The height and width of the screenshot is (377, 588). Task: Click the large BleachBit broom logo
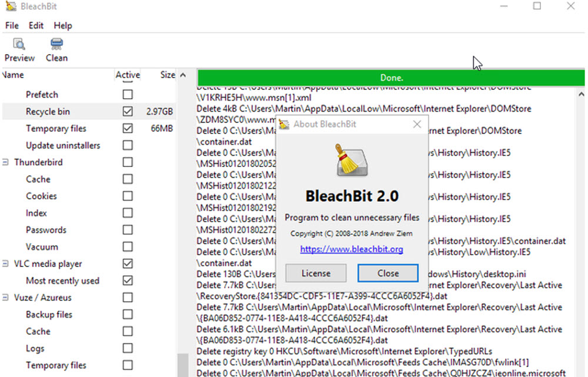pyautogui.click(x=352, y=160)
